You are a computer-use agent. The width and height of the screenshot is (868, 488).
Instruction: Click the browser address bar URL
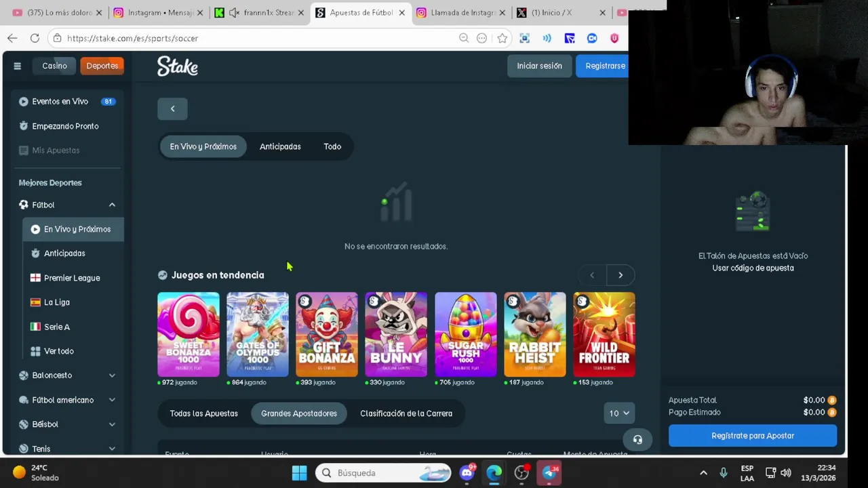click(x=133, y=38)
